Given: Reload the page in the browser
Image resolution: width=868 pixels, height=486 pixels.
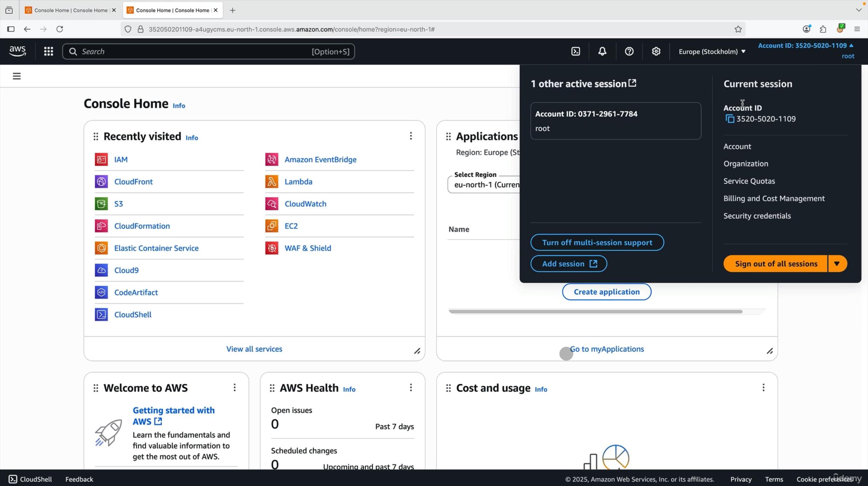Looking at the screenshot, I should [x=60, y=29].
